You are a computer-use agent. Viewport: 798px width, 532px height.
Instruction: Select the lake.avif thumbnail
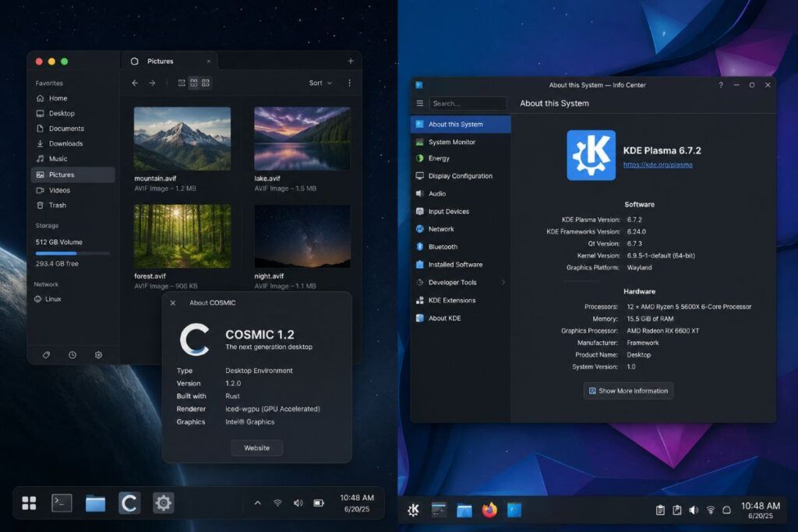pos(302,139)
